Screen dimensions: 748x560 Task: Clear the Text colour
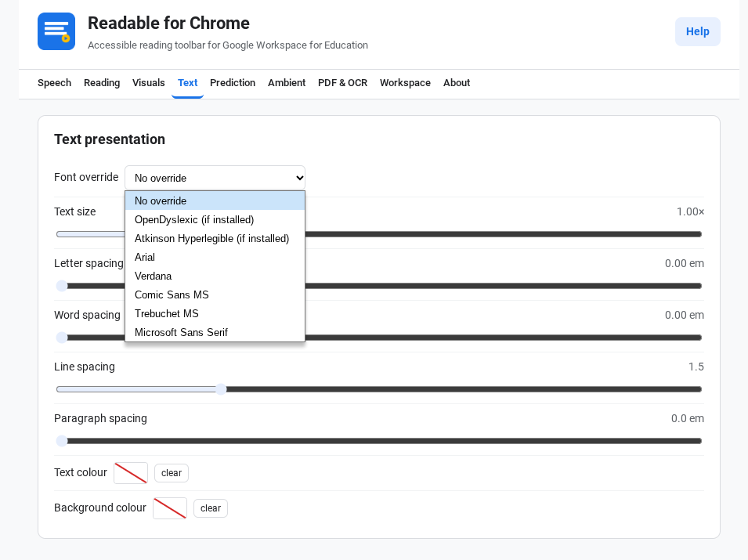(x=172, y=473)
